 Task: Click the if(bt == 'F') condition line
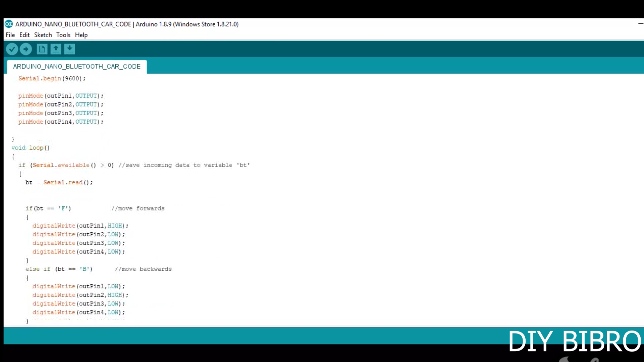(48, 208)
